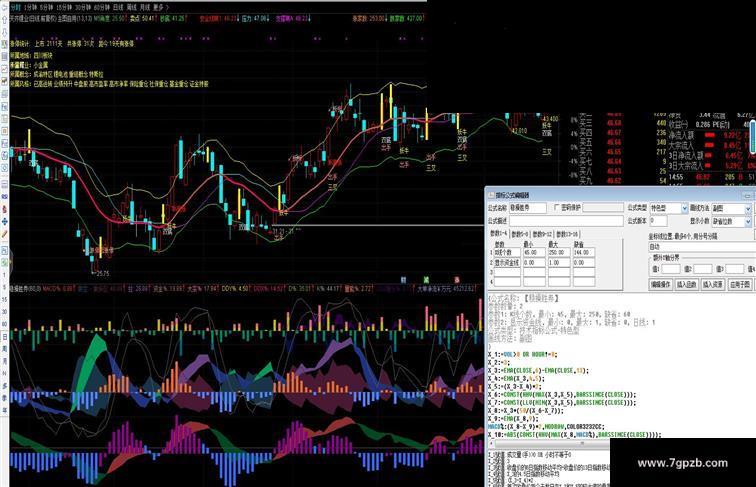Click the 应用于图 button
The width and height of the screenshot is (756, 487).
740,284
